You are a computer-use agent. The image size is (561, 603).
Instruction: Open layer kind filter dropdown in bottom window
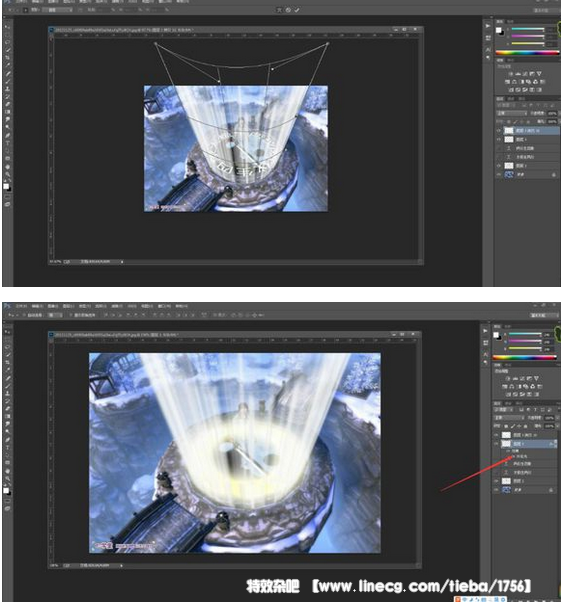pyautogui.click(x=504, y=410)
